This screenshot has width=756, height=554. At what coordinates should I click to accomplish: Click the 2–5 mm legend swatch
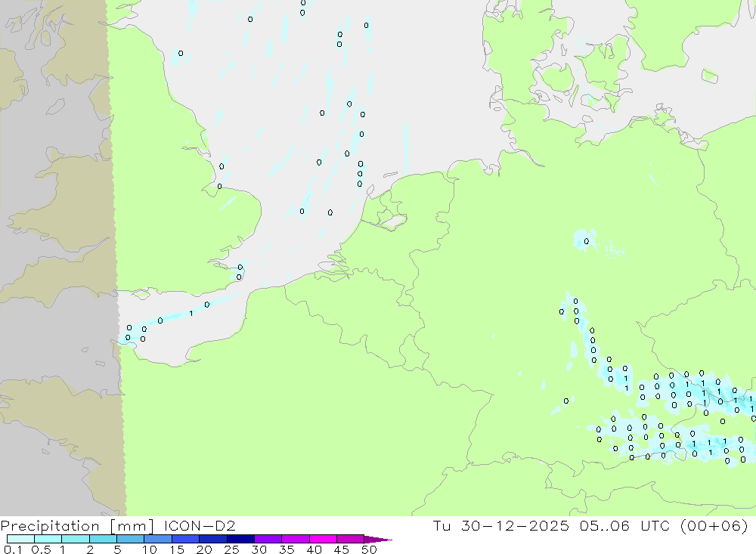click(x=103, y=539)
